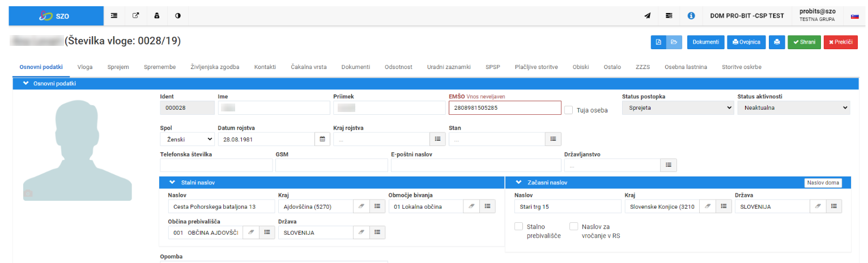Open the Status postopka dropdown

678,107
